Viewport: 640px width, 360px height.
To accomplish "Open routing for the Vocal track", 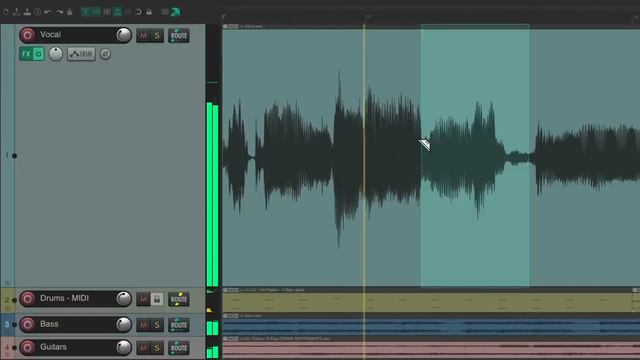I will (179, 36).
